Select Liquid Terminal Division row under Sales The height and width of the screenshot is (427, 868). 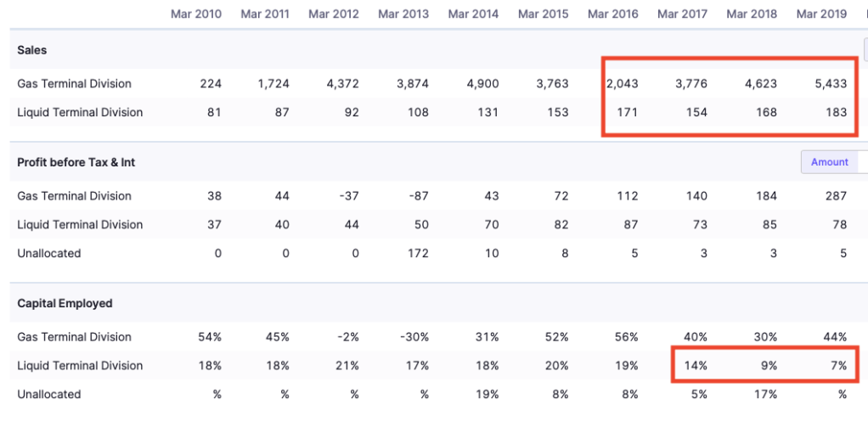(x=80, y=112)
